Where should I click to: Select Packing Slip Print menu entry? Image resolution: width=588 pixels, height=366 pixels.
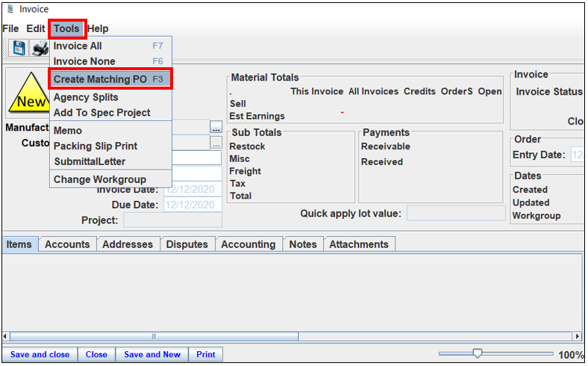pos(110,146)
